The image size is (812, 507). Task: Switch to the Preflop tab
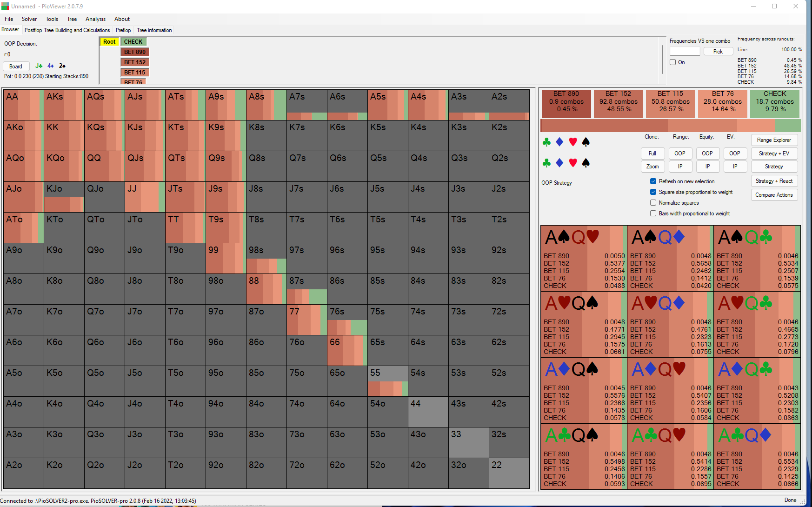(x=123, y=30)
